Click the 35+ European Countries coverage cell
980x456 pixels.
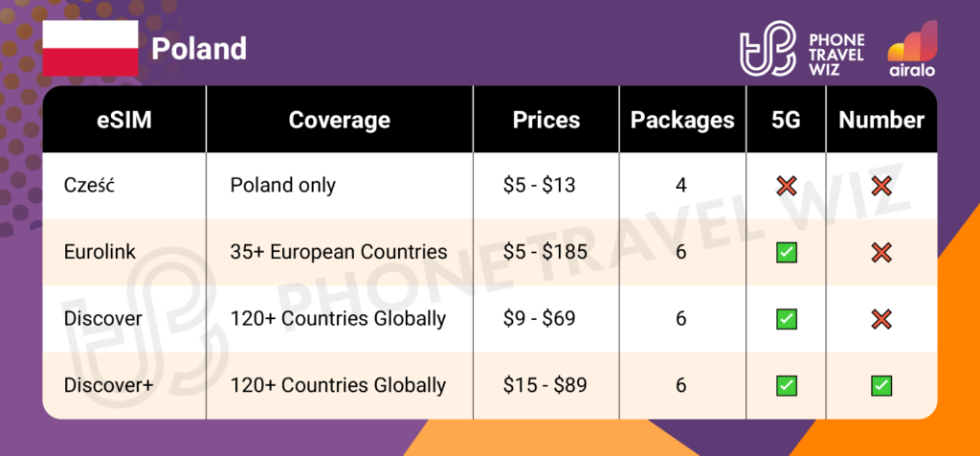[339, 252]
